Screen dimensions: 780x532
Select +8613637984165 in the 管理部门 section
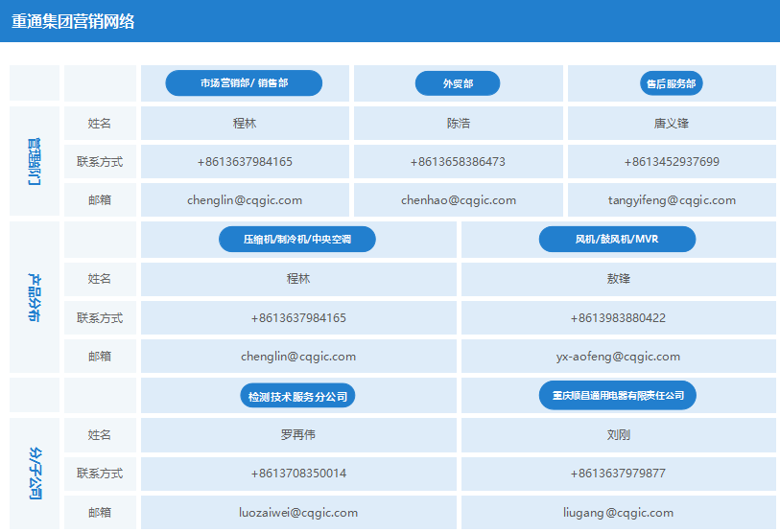coord(245,162)
